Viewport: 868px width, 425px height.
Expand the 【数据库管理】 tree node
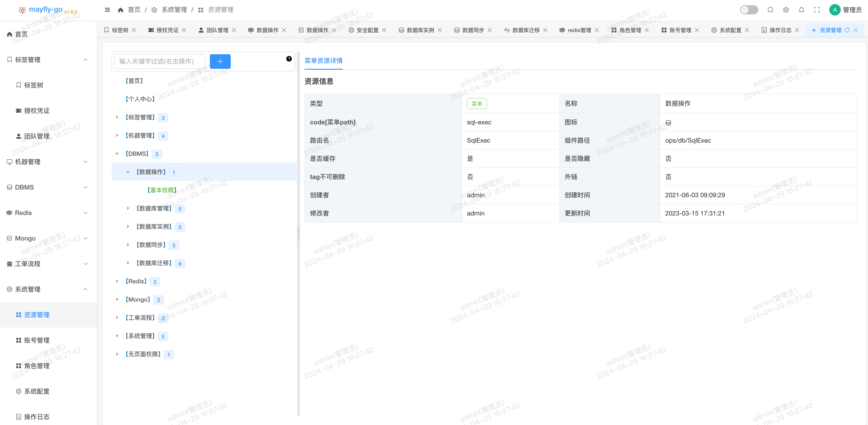point(128,208)
